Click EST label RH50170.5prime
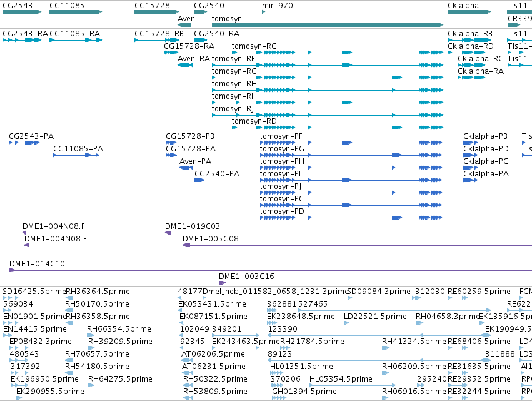This screenshot has width=532, height=401. point(97,304)
